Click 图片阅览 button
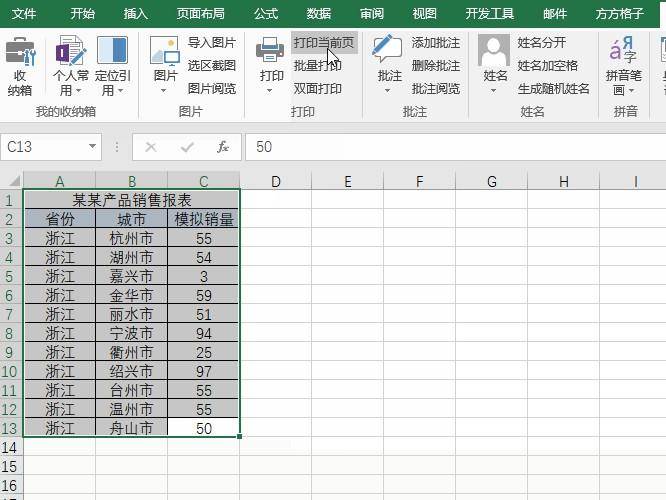This screenshot has width=666, height=500. point(212,88)
